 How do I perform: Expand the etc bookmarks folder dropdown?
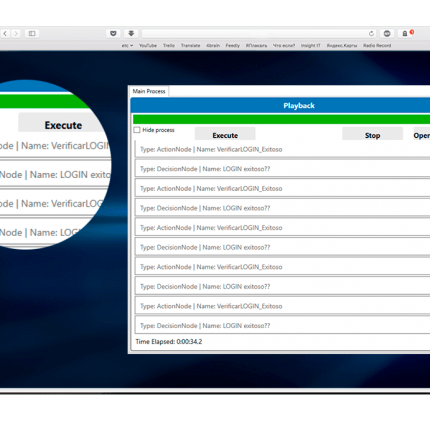(x=127, y=45)
